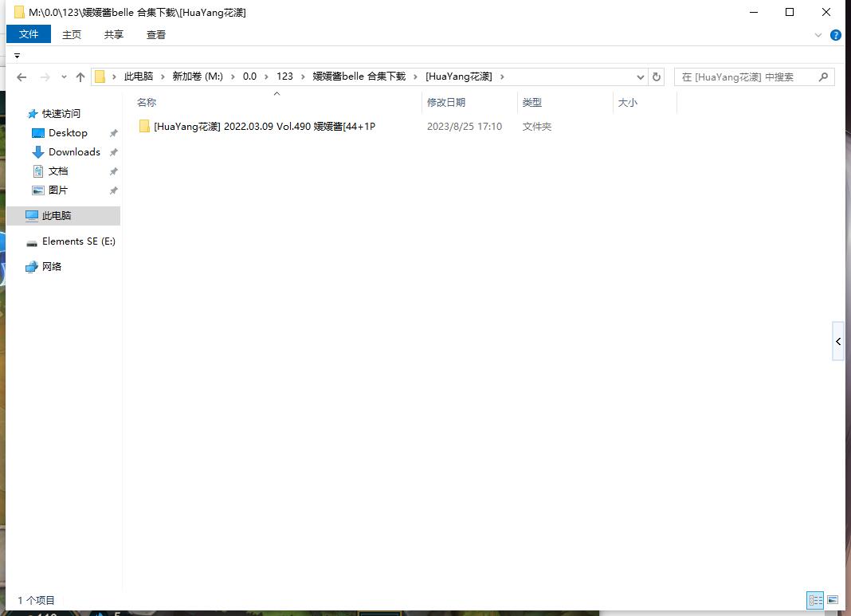Viewport: 851px width, 616px height.
Task: Expand chevron after 123 breadcrumb
Action: (303, 77)
